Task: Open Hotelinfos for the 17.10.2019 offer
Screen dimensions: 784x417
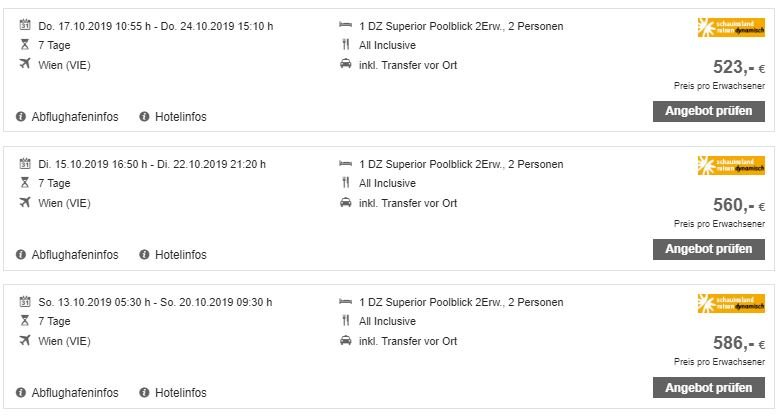Action: click(180, 116)
